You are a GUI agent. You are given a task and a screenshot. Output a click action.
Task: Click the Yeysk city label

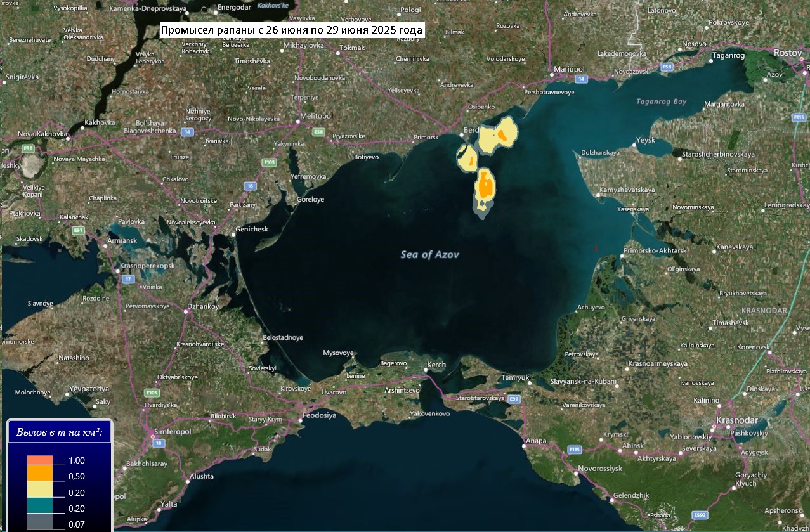coord(646,140)
